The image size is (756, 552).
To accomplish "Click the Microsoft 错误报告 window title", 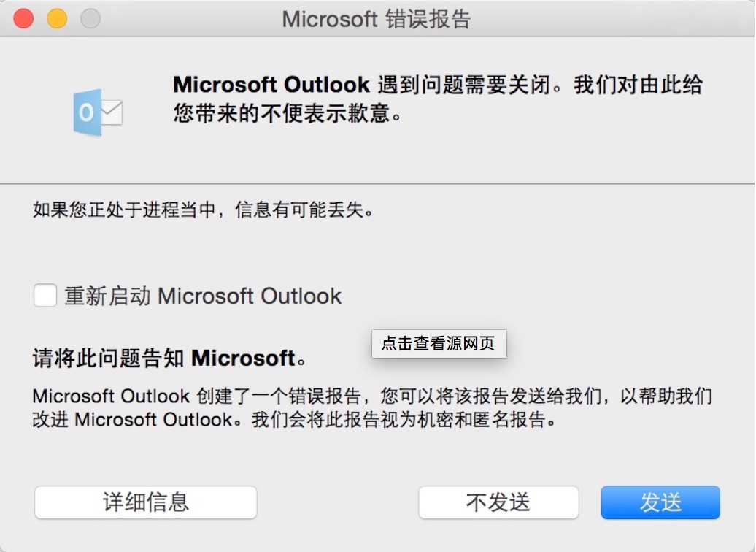I will tap(377, 19).
